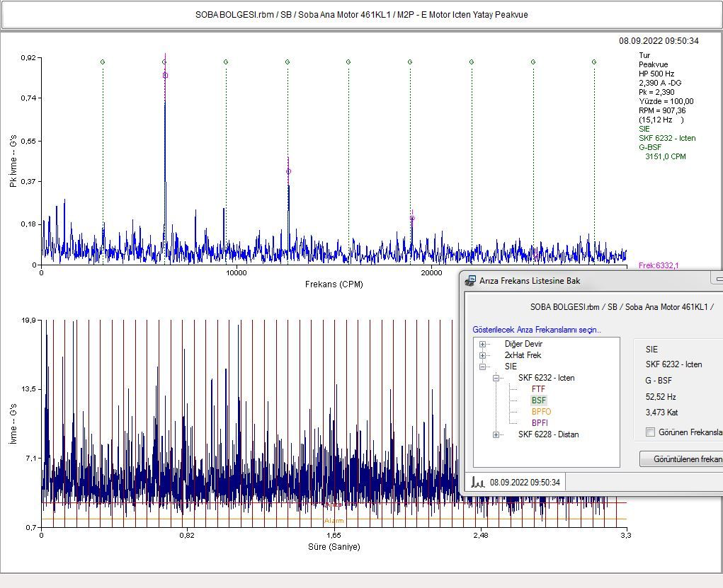Select the BSF fault frequency item

[539, 400]
